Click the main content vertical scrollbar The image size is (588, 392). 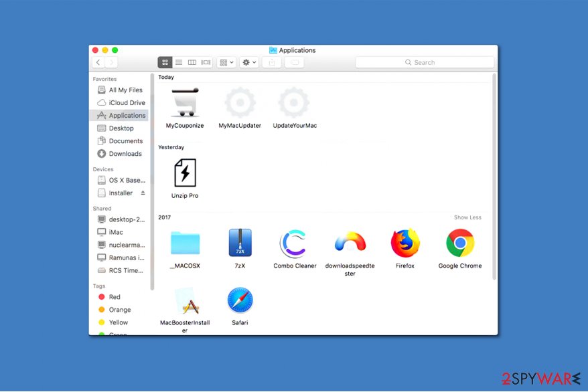pyautogui.click(x=494, y=176)
